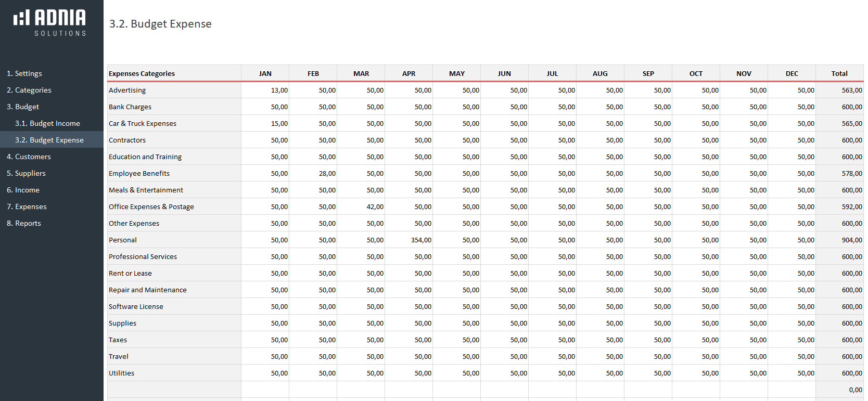Open the 5. Suppliers page
Image resolution: width=868 pixels, height=401 pixels.
26,173
